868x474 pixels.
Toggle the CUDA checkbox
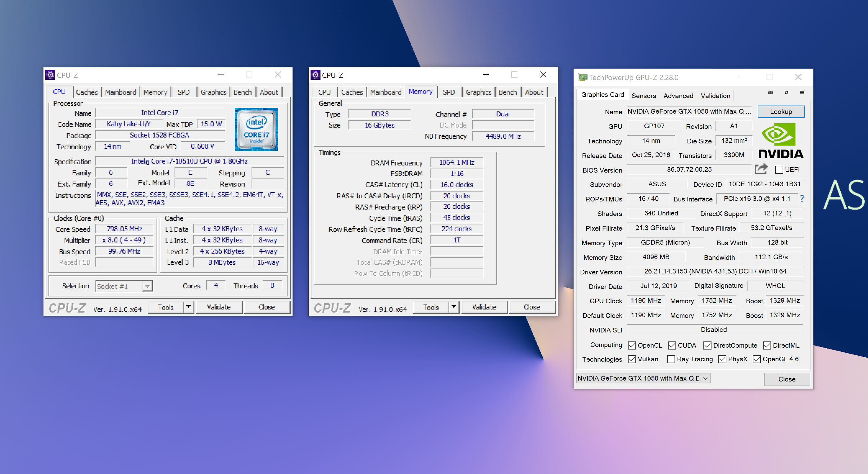click(x=672, y=346)
